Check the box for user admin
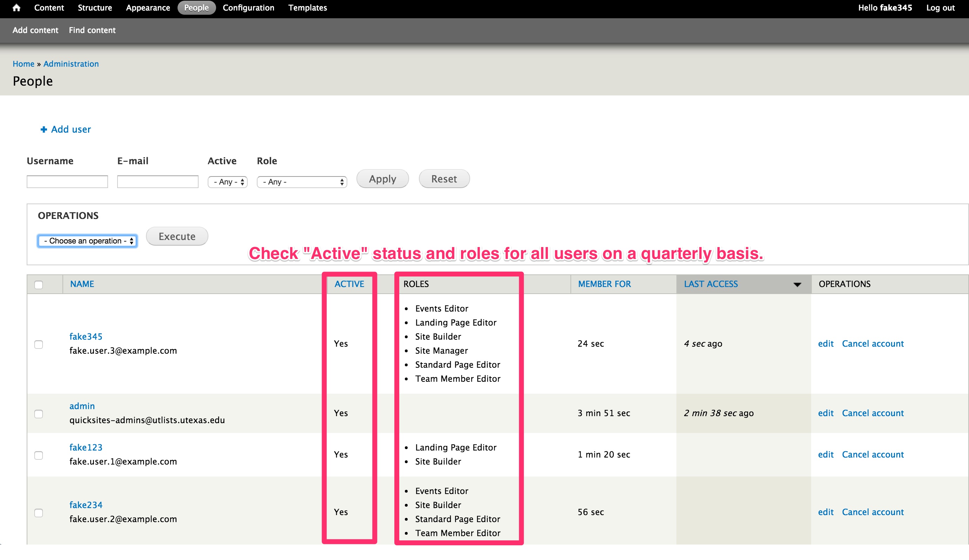This screenshot has height=560, width=969. click(x=39, y=414)
